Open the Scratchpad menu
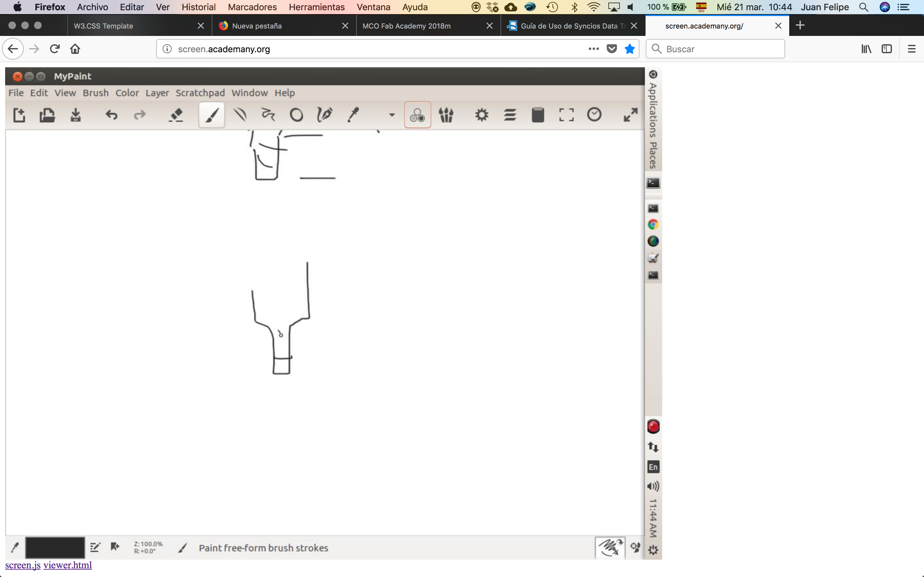This screenshot has width=924, height=577. tap(200, 93)
